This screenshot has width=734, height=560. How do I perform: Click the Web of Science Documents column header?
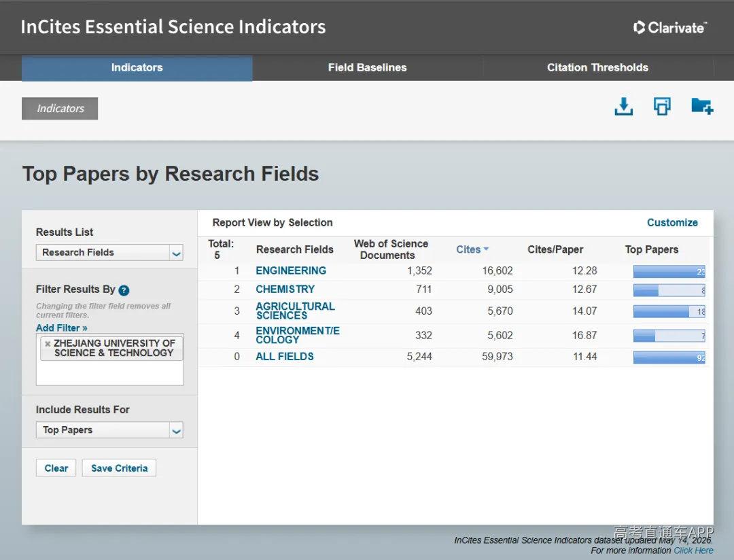point(391,249)
